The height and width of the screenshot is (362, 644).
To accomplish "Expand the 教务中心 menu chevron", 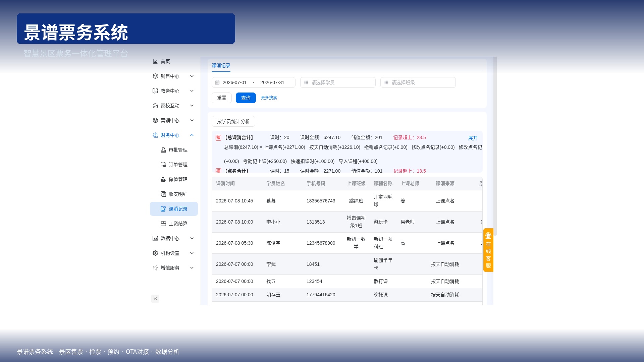I will click(x=192, y=91).
